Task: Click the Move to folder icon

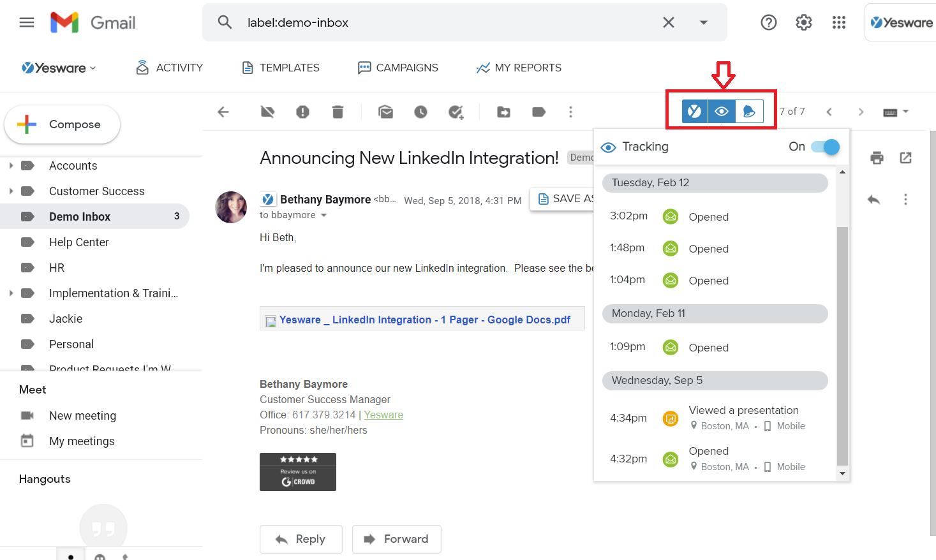Action: 503,112
